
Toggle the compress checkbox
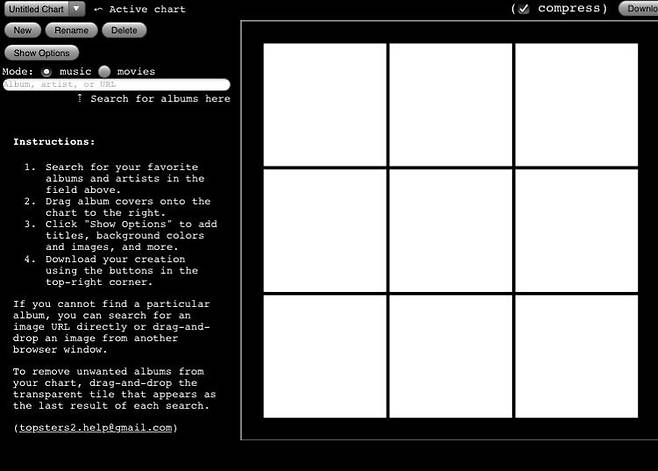pos(523,9)
